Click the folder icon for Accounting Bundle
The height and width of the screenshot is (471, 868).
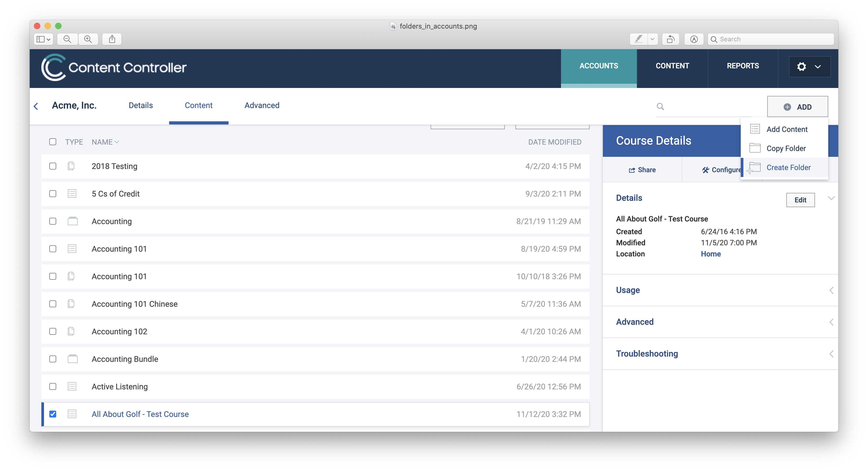(x=72, y=359)
